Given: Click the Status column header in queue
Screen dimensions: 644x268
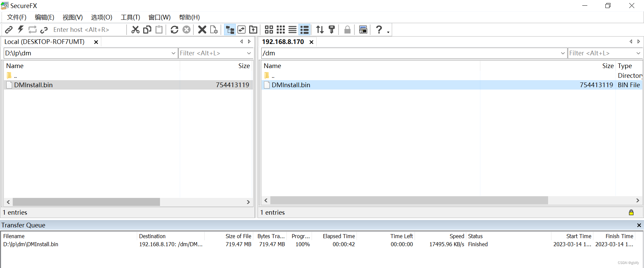Looking at the screenshot, I should (x=475, y=236).
